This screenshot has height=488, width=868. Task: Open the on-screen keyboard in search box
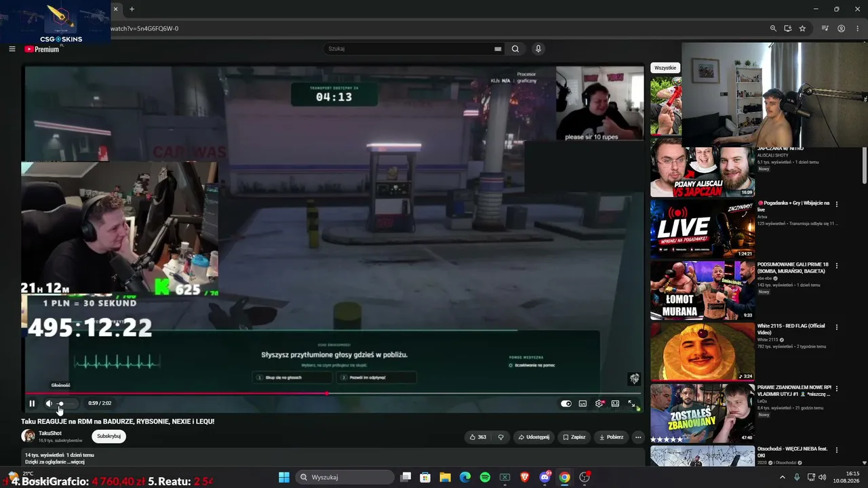point(498,49)
